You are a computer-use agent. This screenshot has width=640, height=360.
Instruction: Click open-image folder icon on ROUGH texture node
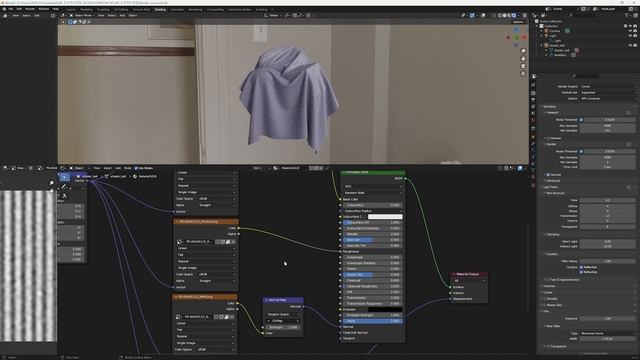pyautogui.click(x=228, y=242)
